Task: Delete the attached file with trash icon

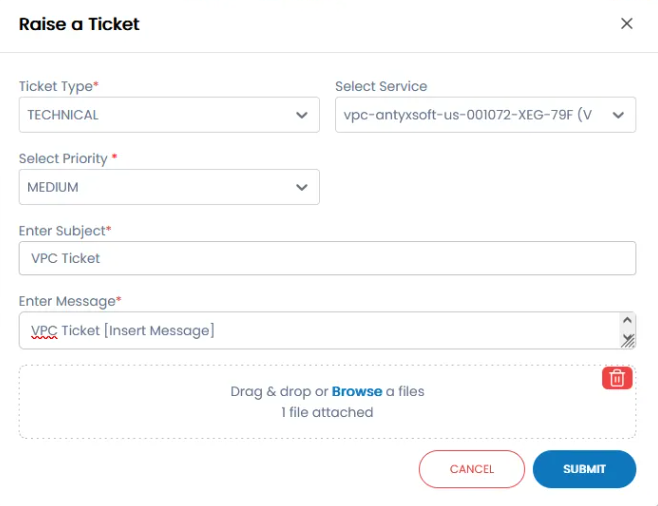Action: [617, 378]
